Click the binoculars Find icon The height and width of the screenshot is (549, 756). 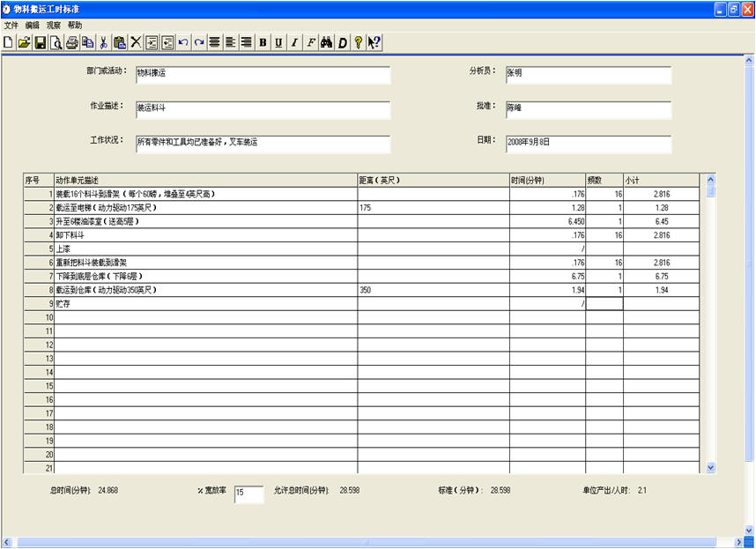[326, 41]
